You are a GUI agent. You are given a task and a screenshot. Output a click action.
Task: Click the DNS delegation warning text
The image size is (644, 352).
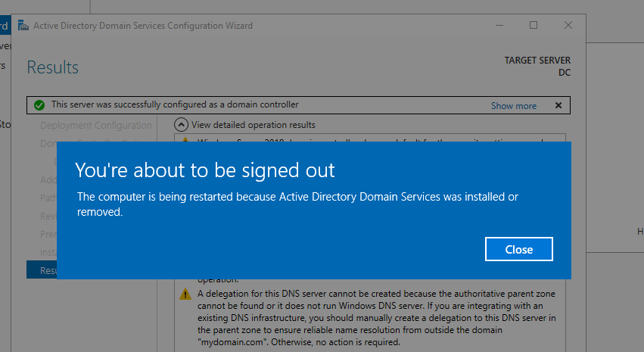[x=375, y=318]
